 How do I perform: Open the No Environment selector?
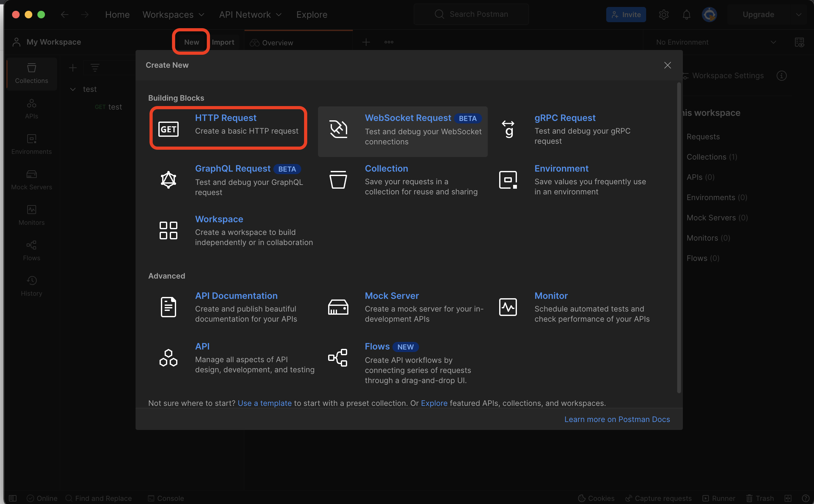coord(715,42)
